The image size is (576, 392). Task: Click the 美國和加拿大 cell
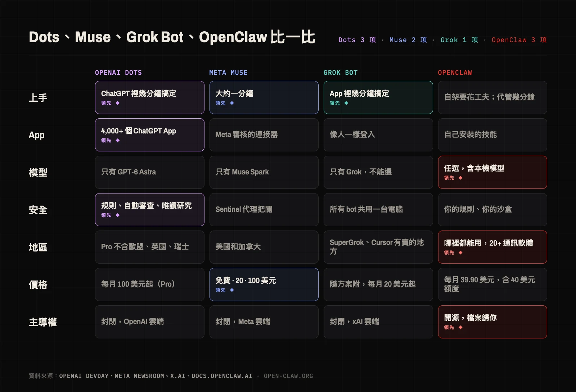tap(264, 247)
